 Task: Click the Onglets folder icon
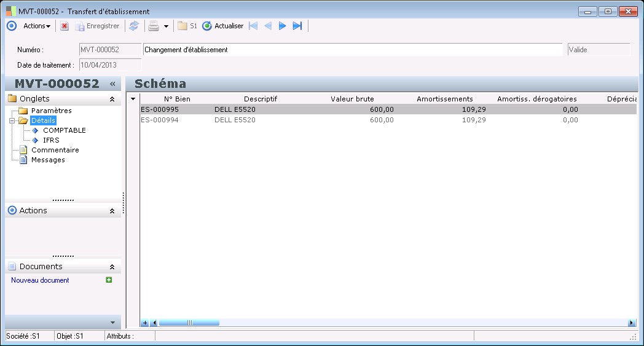point(12,98)
